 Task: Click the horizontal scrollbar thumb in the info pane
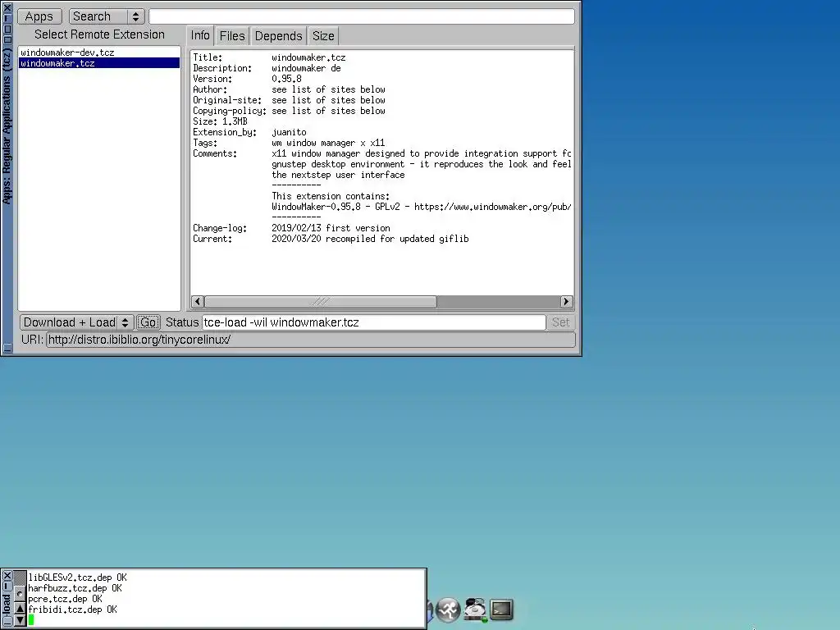321,302
